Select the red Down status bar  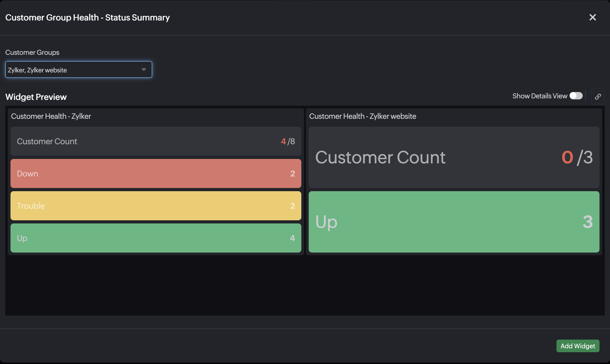pos(156,173)
